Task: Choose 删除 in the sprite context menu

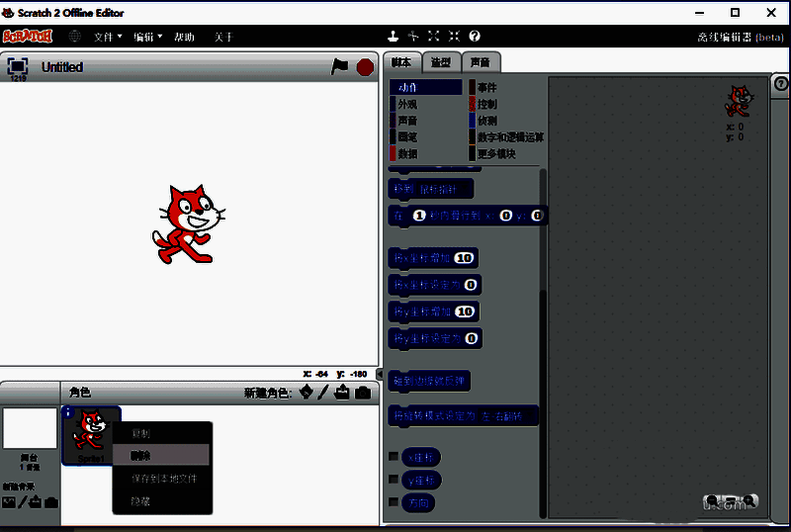Action: pos(161,455)
